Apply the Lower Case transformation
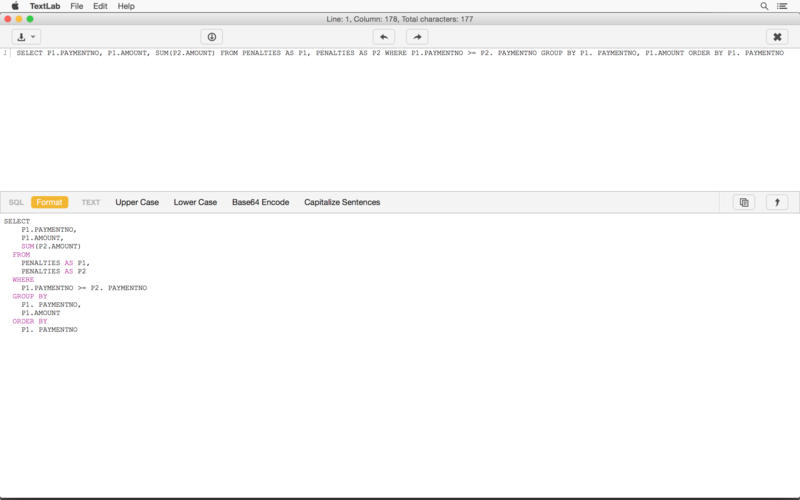Viewport: 800px width, 500px height. (195, 202)
